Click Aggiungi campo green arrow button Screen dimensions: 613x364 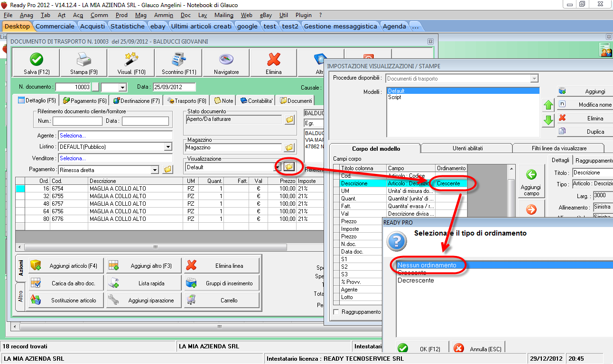coord(531,181)
